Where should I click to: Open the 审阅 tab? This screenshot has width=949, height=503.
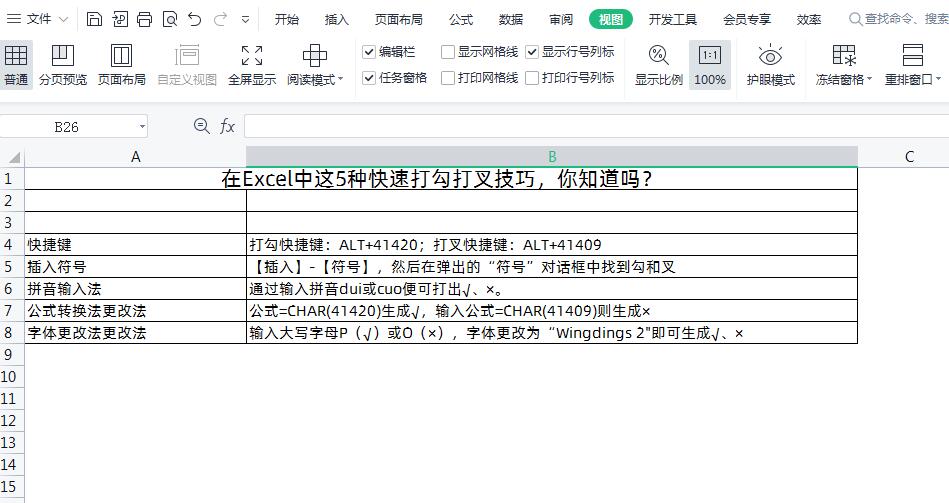(x=561, y=19)
